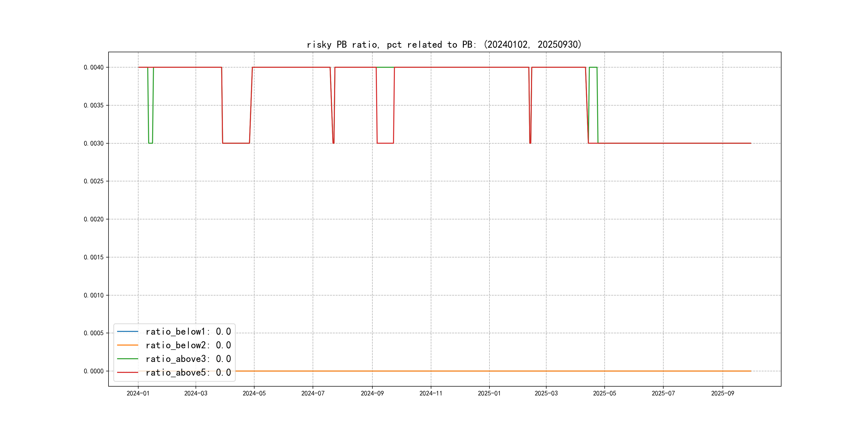Click the 0.0000 y-axis tick label
The width and height of the screenshot is (868, 434).
pyautogui.click(x=94, y=371)
